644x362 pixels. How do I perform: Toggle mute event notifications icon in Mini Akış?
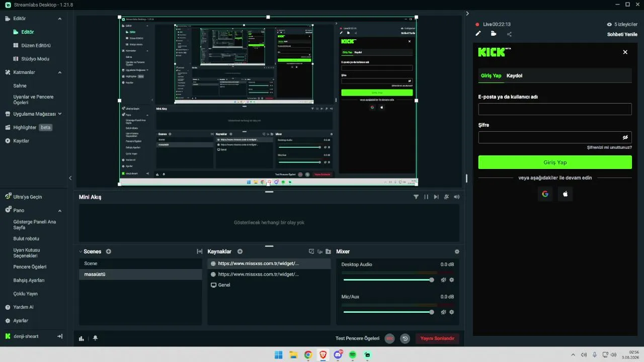446,197
